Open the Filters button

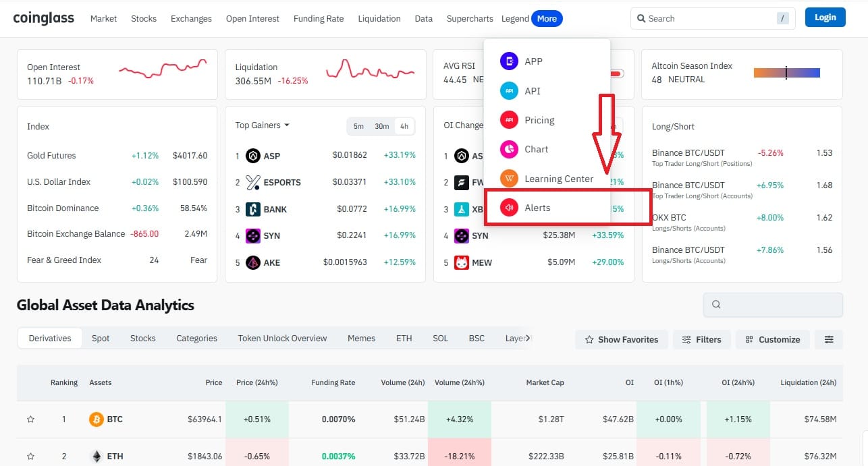(x=702, y=339)
